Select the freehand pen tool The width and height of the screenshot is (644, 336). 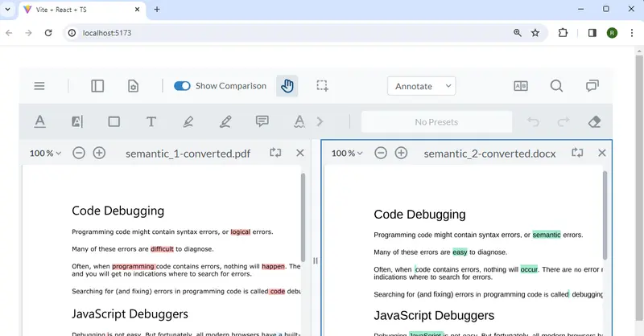click(x=225, y=121)
